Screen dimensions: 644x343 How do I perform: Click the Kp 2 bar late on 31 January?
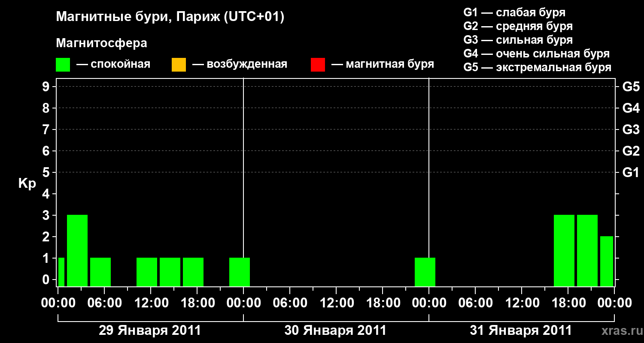coord(607,261)
